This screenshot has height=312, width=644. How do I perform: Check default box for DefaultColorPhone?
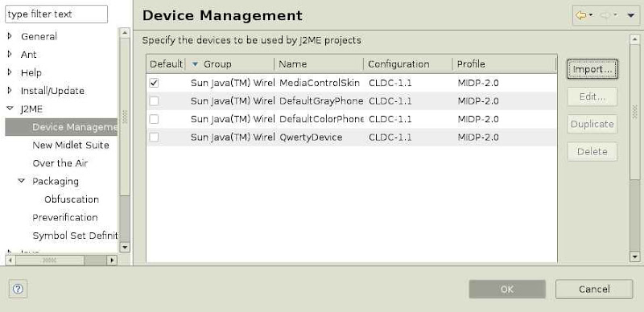click(154, 119)
